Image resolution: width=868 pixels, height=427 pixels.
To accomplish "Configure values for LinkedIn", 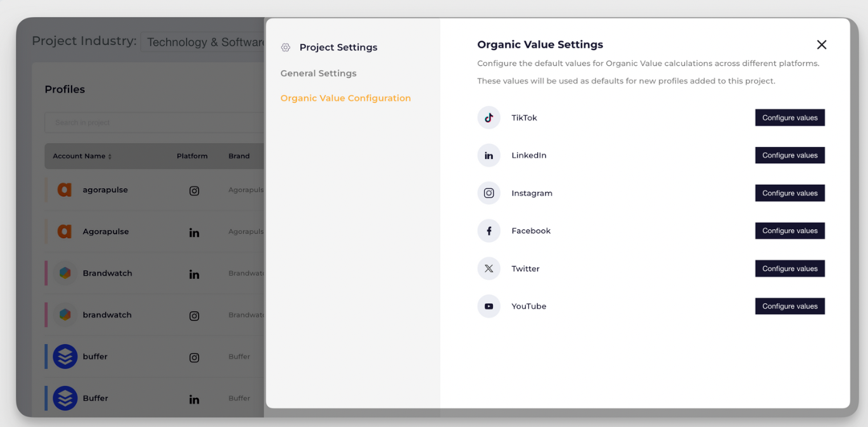I will point(789,155).
